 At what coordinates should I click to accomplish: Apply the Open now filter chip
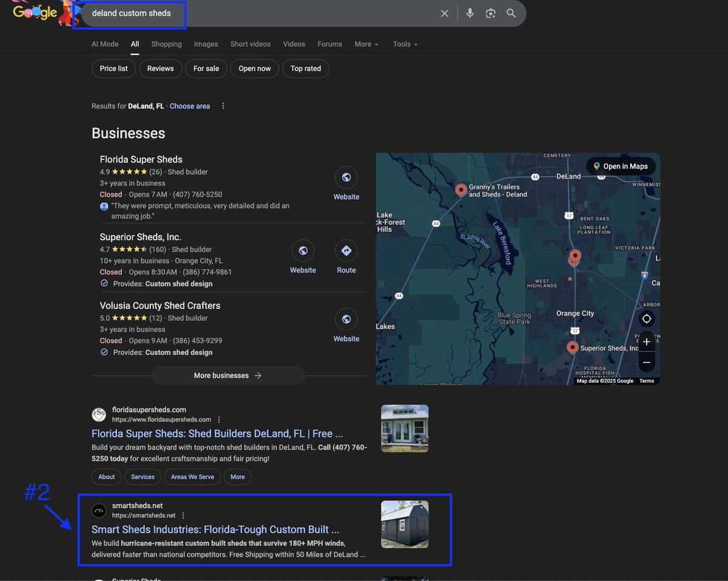point(255,69)
